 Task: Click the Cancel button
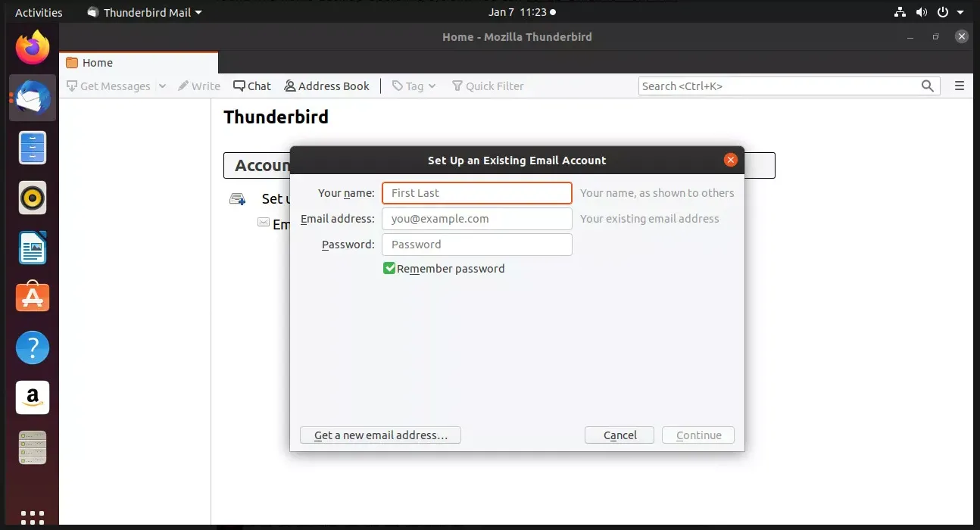[x=620, y=435]
